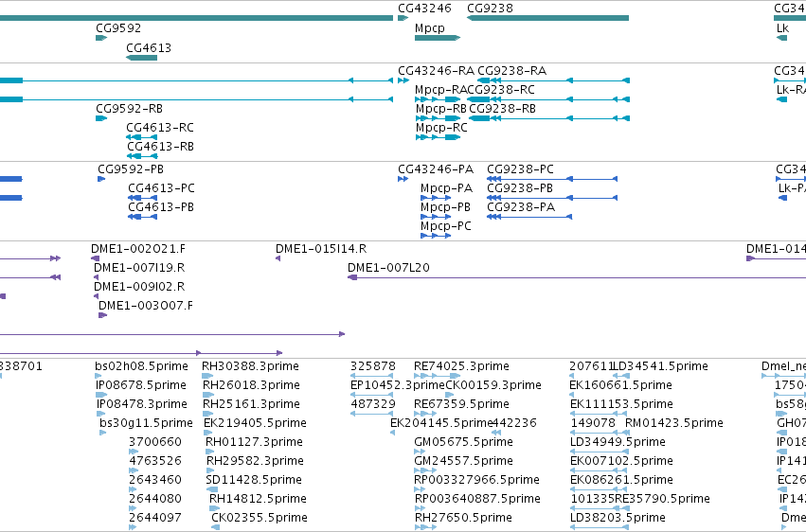Viewport: 806px width, 532px height.
Task: Click the CG9592 gene name
Action: (x=118, y=27)
